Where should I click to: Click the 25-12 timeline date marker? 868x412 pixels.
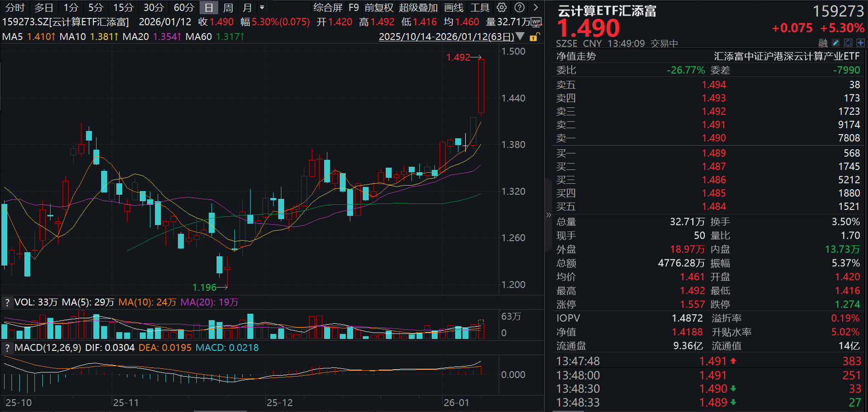280,402
